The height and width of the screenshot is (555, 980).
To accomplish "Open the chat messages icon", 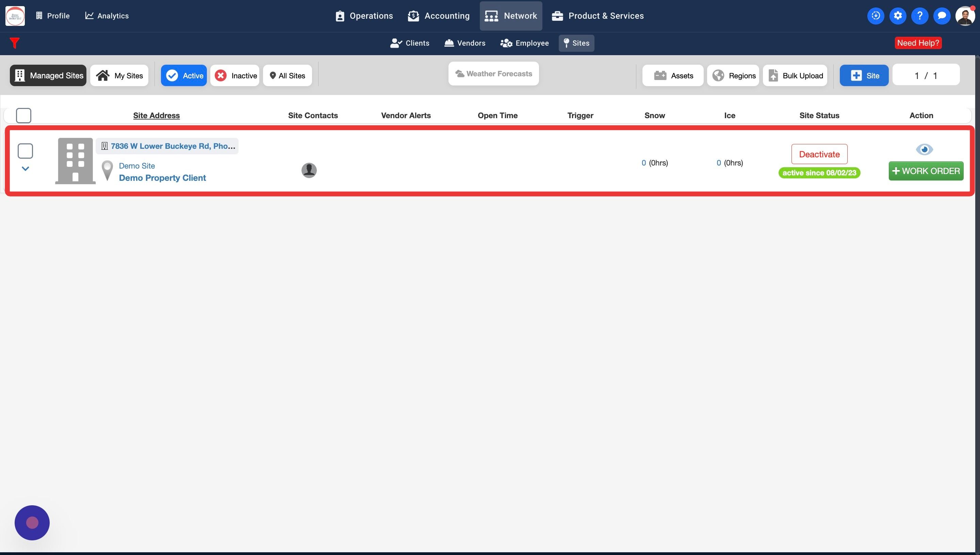I will (942, 16).
